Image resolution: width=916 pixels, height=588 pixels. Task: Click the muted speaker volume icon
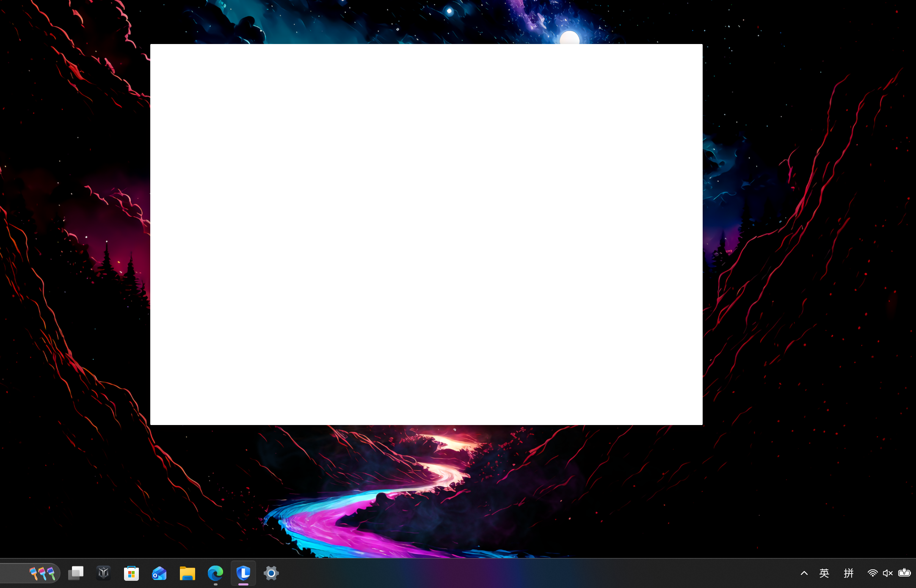tap(888, 573)
